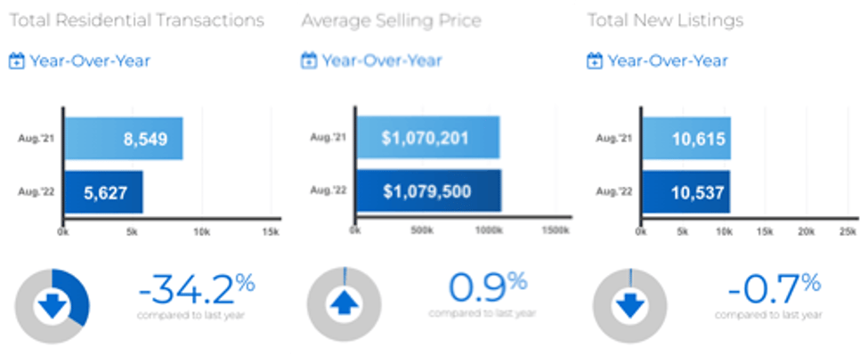Screen dimensions: 868x355
Task: Select the $1,079,500 price bar
Action: (x=429, y=190)
